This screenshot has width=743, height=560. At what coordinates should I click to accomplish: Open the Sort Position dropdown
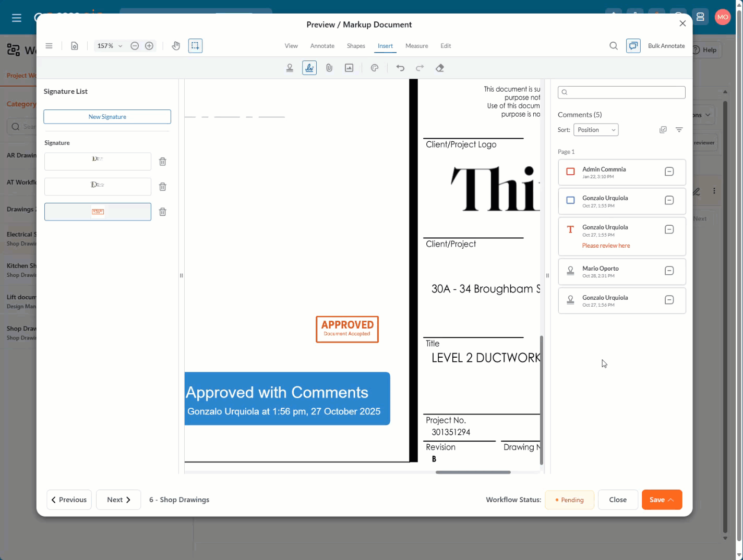(596, 130)
